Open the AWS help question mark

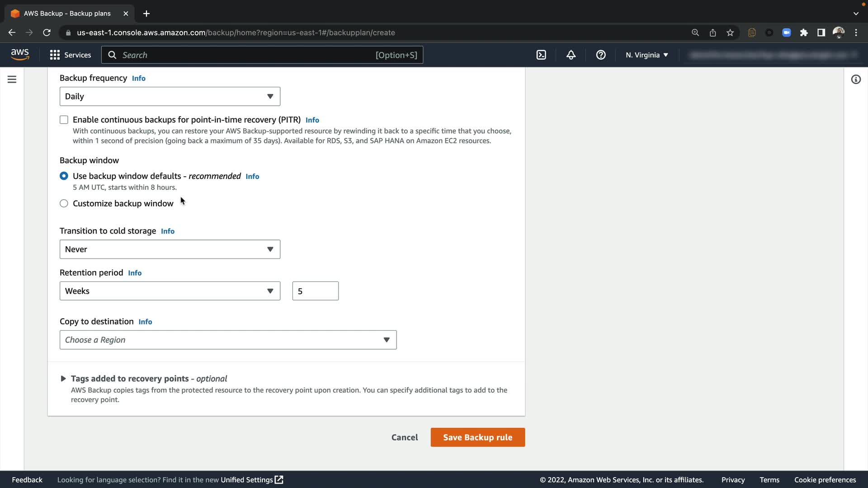[x=601, y=55]
